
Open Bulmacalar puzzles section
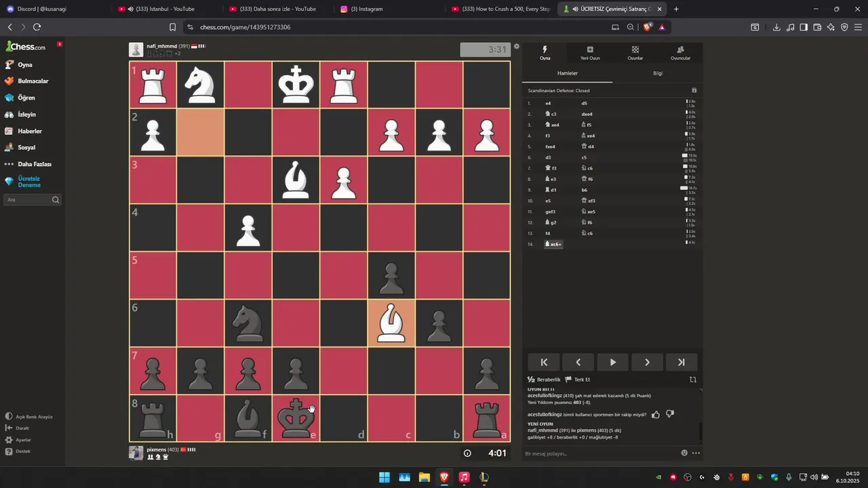pyautogui.click(x=27, y=81)
